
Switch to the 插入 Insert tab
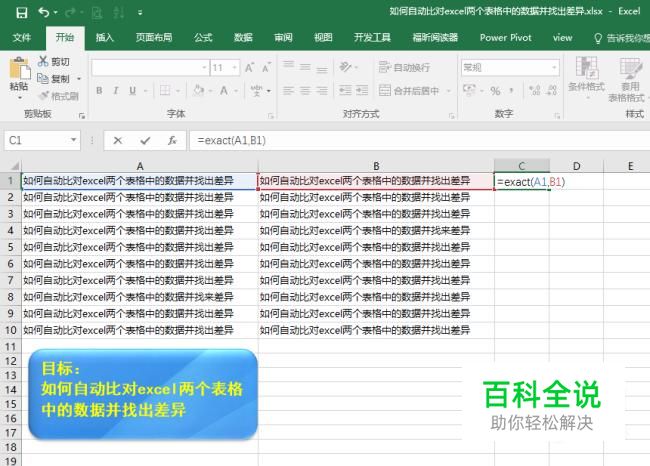pyautogui.click(x=104, y=38)
